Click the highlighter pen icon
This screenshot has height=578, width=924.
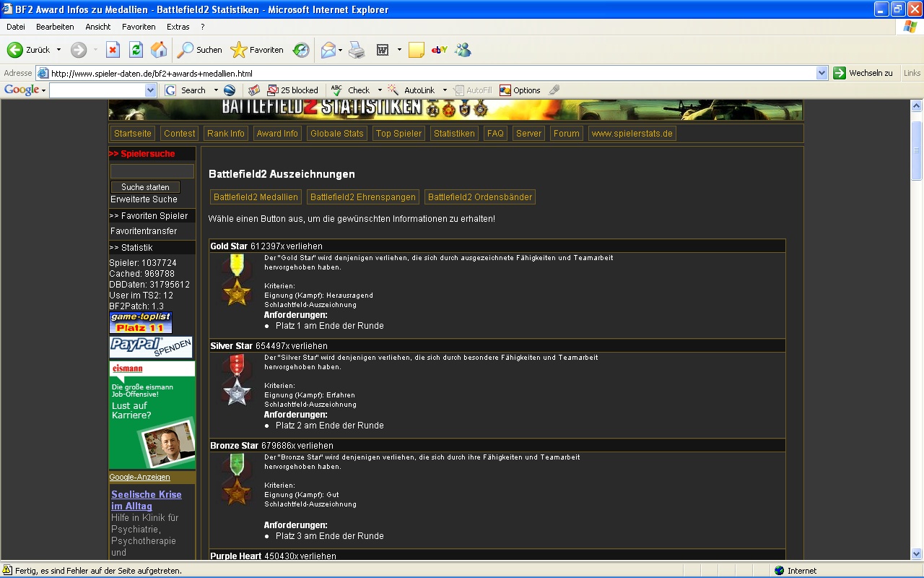click(x=554, y=90)
